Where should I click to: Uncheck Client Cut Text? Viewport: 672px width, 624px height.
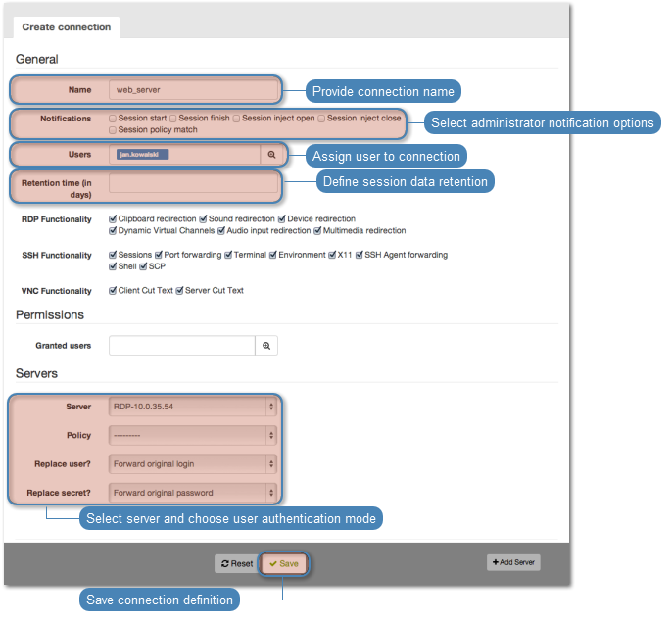113,291
